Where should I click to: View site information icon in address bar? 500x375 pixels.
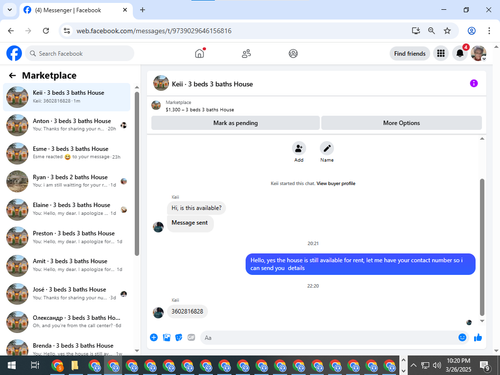click(67, 31)
